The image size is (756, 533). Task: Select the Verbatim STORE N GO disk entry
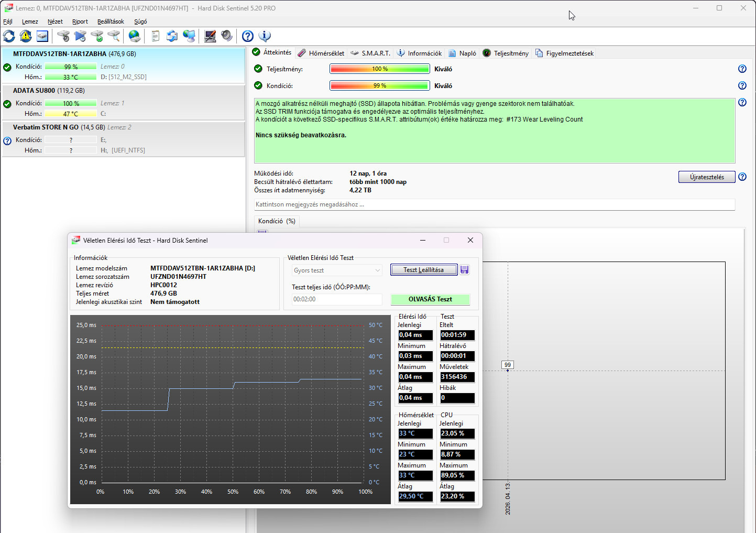tap(123, 139)
